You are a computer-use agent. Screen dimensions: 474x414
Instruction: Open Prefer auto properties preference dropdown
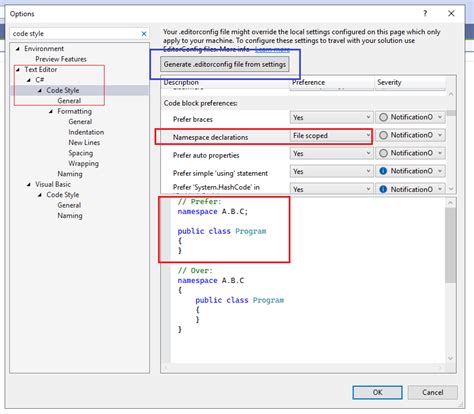pyautogui.click(x=331, y=153)
